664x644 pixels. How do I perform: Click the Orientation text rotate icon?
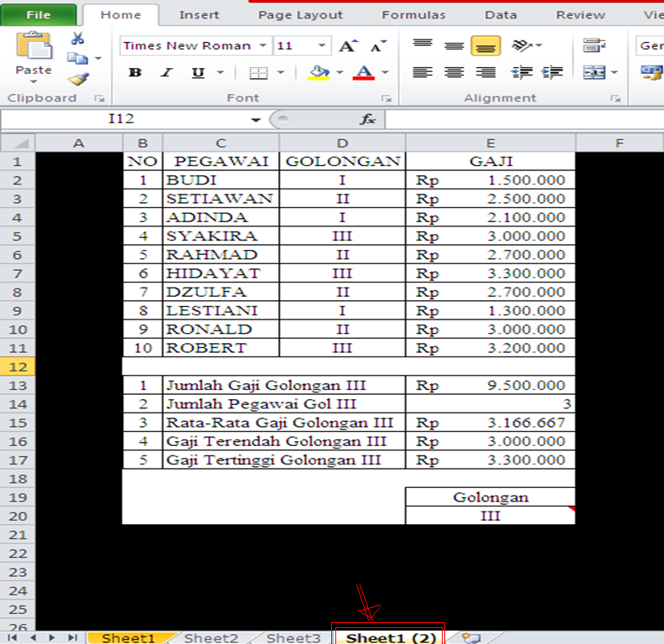click(x=522, y=45)
